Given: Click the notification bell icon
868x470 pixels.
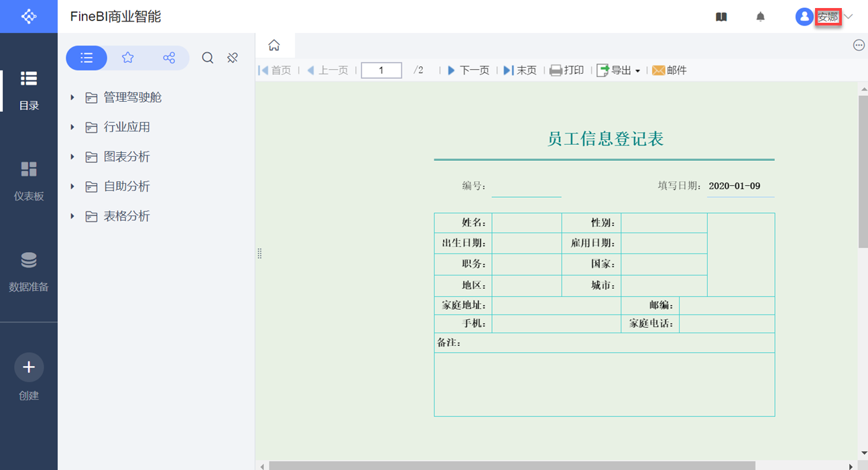Looking at the screenshot, I should pos(760,17).
